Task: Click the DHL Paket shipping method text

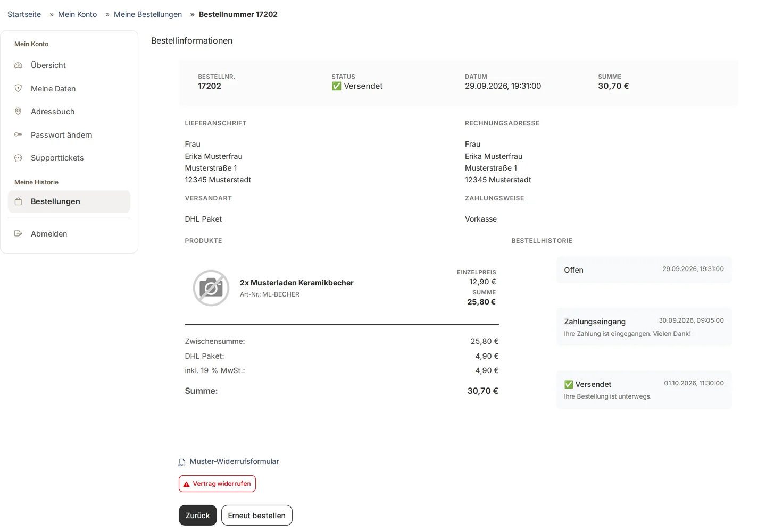Action: (203, 219)
